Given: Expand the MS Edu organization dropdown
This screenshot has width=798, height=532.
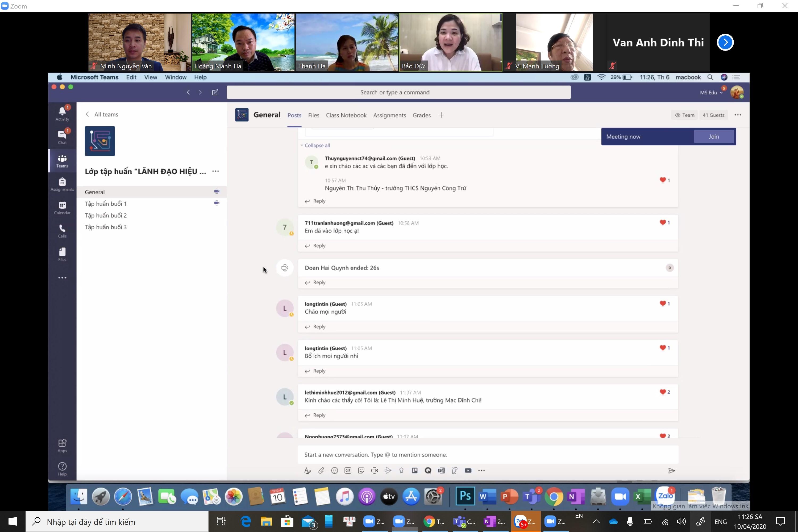Looking at the screenshot, I should (x=711, y=92).
